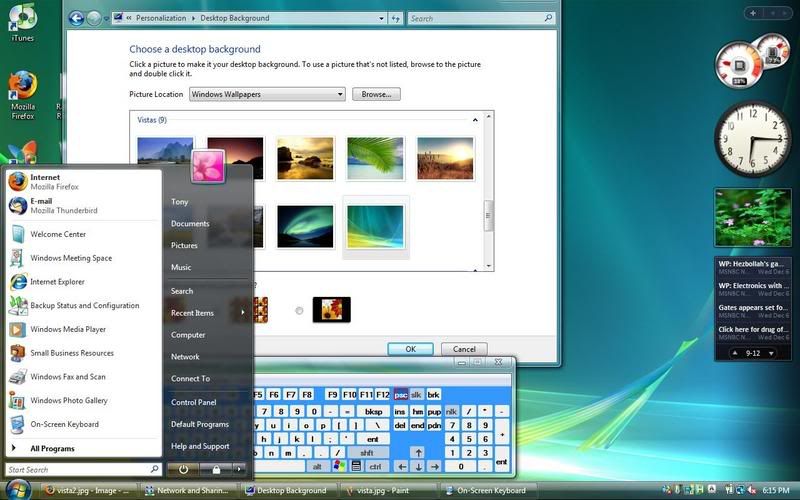Toggle the nlk Num Lock key
The height and width of the screenshot is (500, 800).
[x=452, y=411]
